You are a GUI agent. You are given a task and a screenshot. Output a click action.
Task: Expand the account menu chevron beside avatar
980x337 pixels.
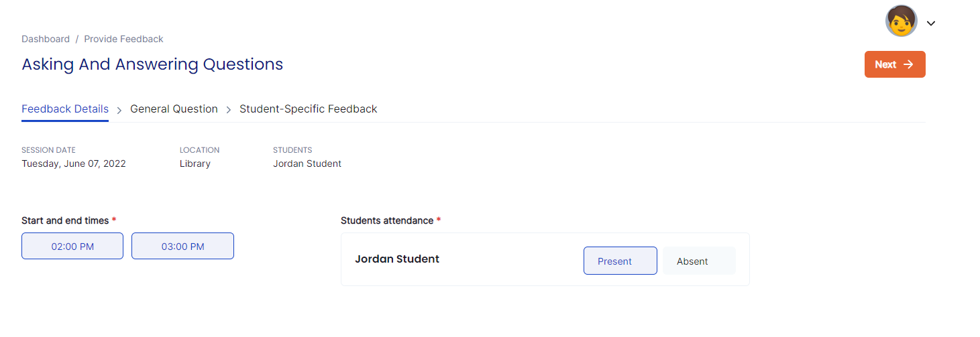pyautogui.click(x=931, y=23)
